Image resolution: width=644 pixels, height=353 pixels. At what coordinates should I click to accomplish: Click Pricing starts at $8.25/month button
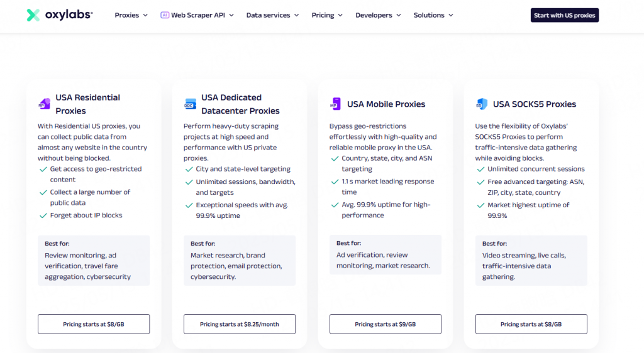tap(240, 324)
